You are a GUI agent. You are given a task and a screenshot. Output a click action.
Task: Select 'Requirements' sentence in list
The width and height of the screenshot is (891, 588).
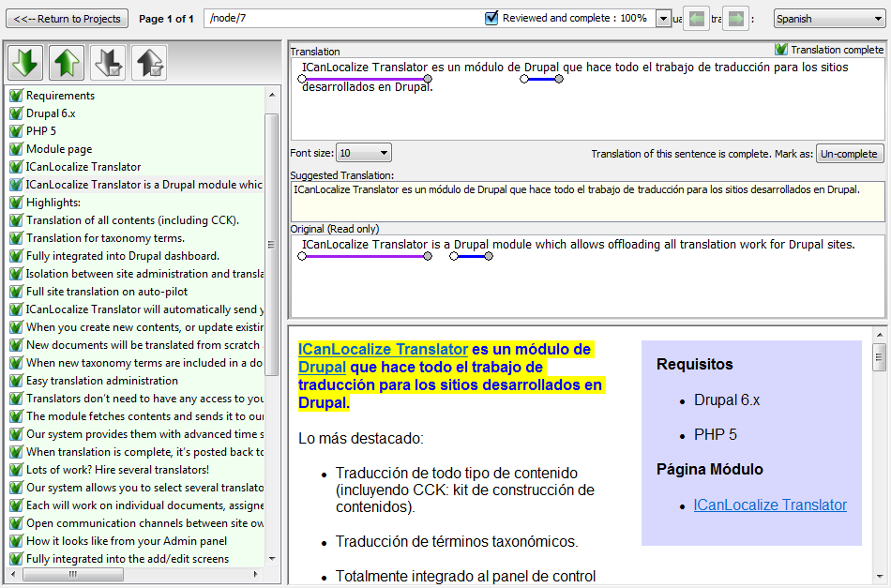pyautogui.click(x=60, y=96)
